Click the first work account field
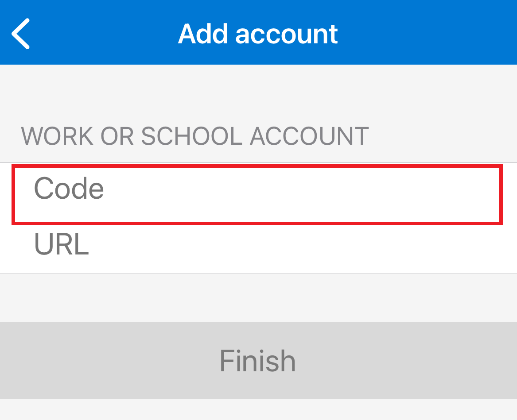 coord(257,190)
